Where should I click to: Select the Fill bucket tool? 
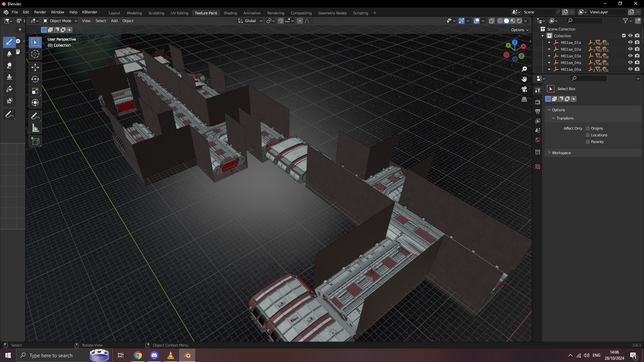click(x=9, y=89)
